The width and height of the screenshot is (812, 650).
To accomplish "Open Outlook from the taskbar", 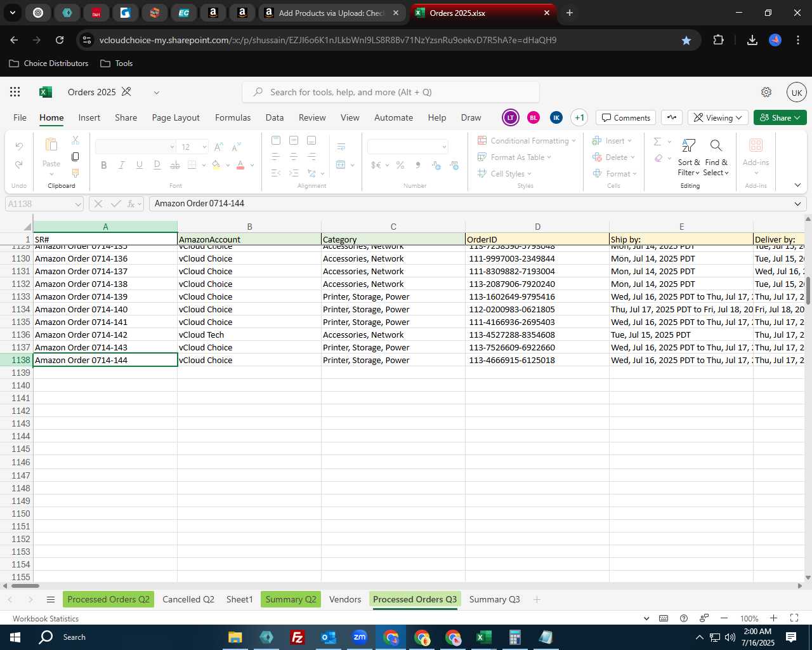I will 329,637.
